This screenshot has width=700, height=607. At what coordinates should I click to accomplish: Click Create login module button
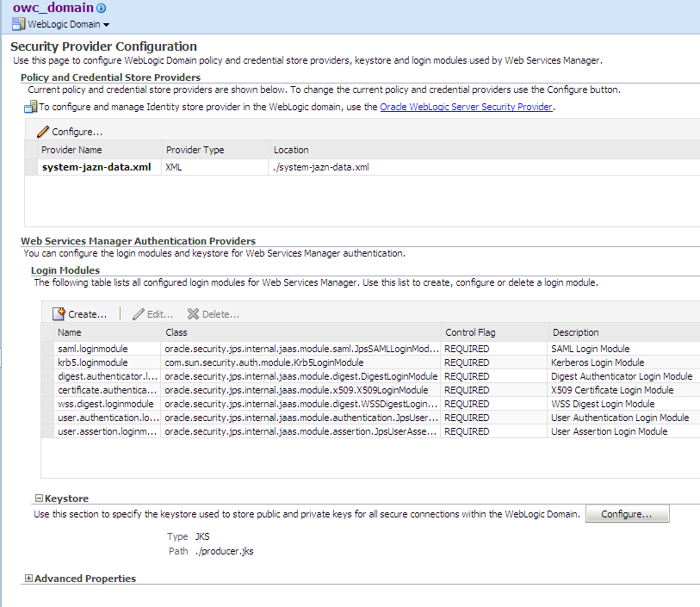(79, 314)
